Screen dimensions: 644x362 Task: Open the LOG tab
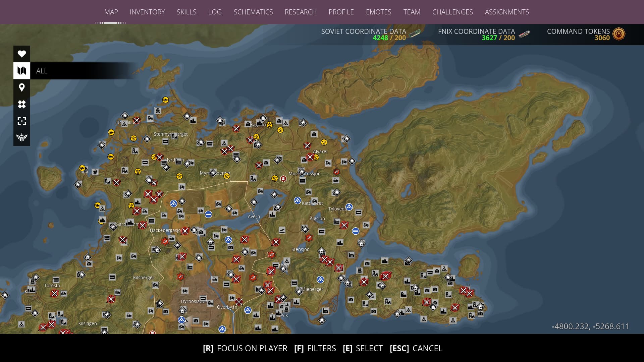(x=215, y=12)
